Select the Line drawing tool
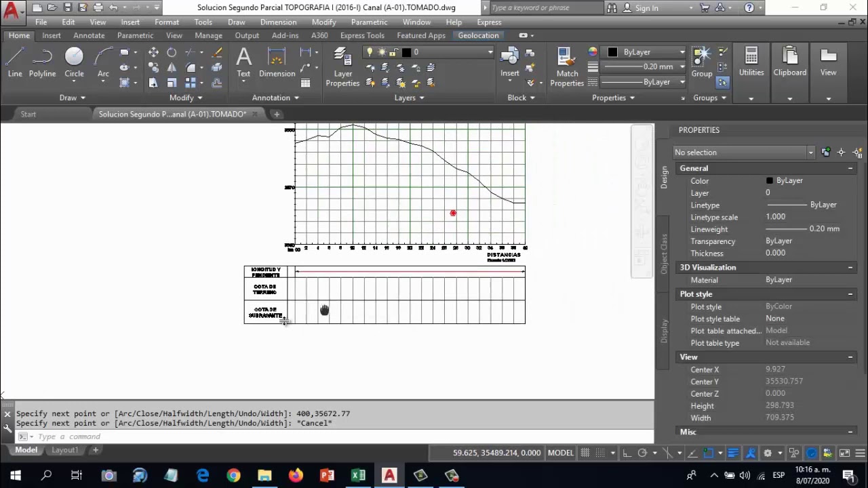Screen dimensions: 868x488 (x=15, y=63)
